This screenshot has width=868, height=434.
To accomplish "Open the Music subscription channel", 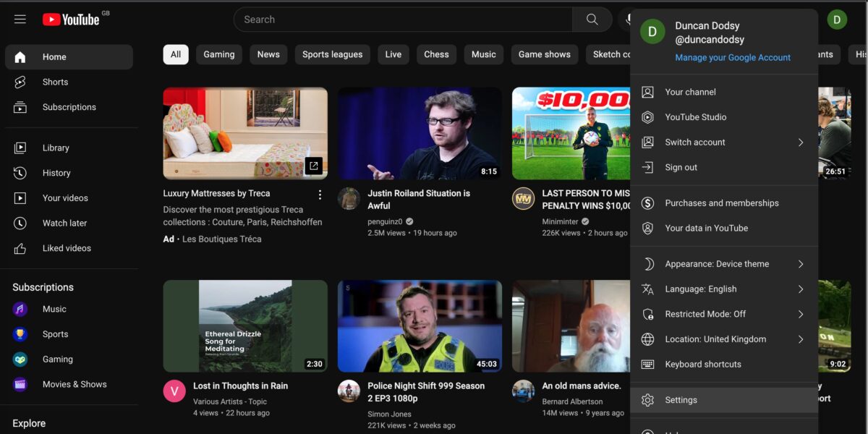I will 69,309.
